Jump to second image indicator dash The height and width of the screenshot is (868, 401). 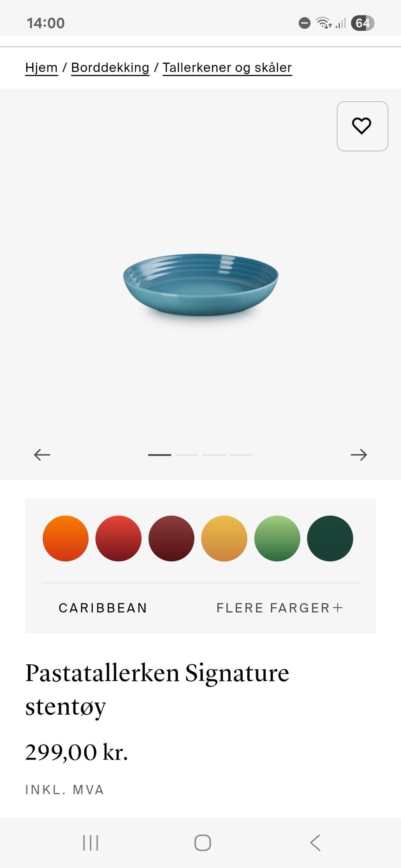(x=187, y=455)
